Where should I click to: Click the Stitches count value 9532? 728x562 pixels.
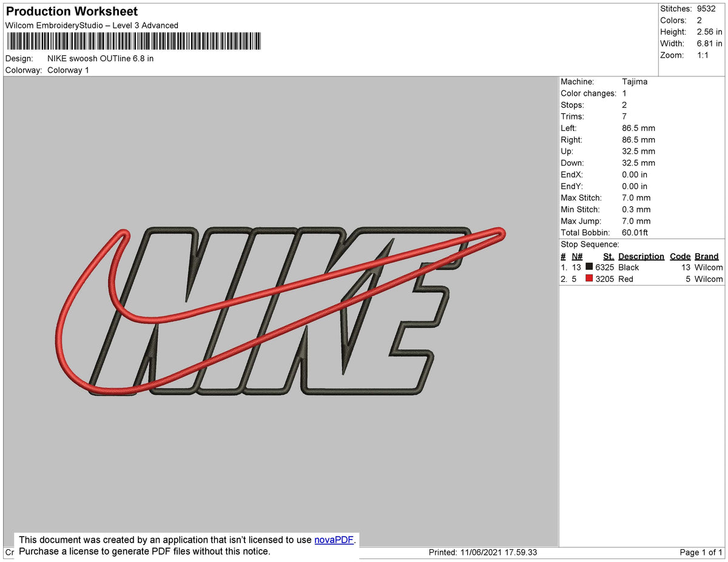(x=707, y=8)
